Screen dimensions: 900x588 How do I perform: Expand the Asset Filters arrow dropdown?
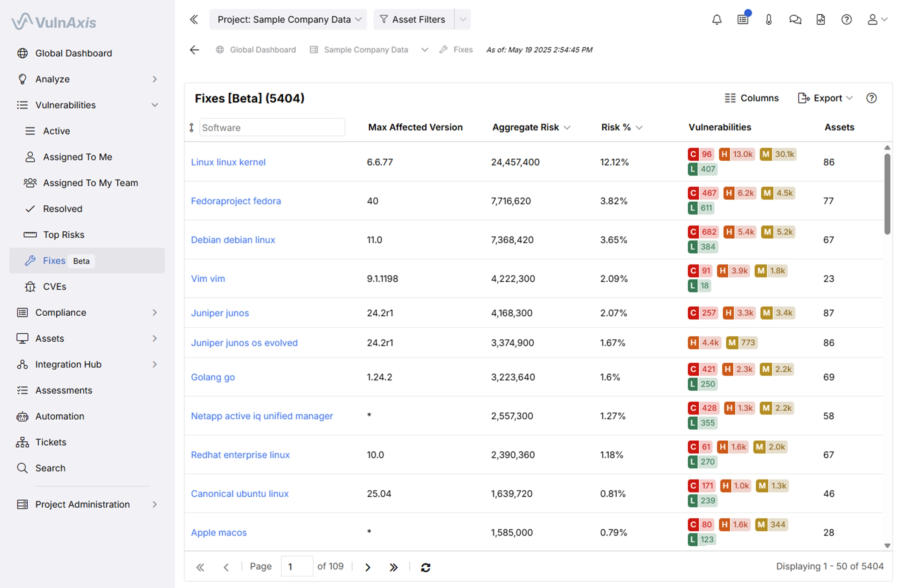[x=463, y=19]
